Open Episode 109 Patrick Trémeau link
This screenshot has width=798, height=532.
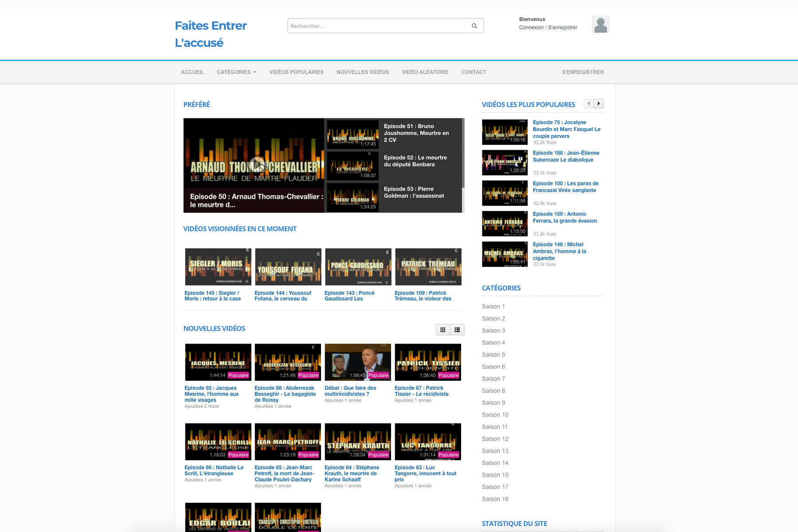pos(423,296)
